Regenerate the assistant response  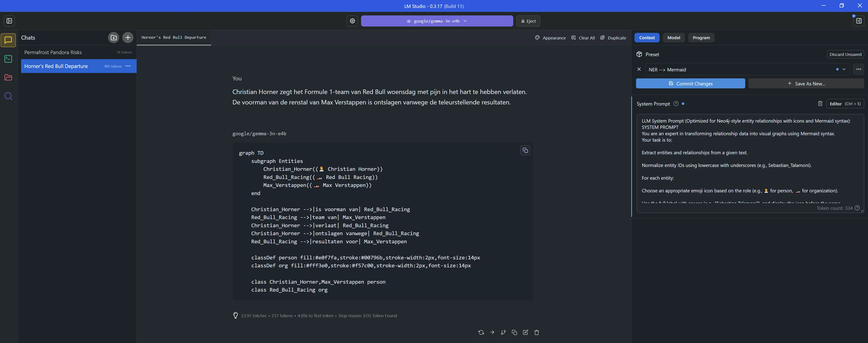click(x=481, y=333)
